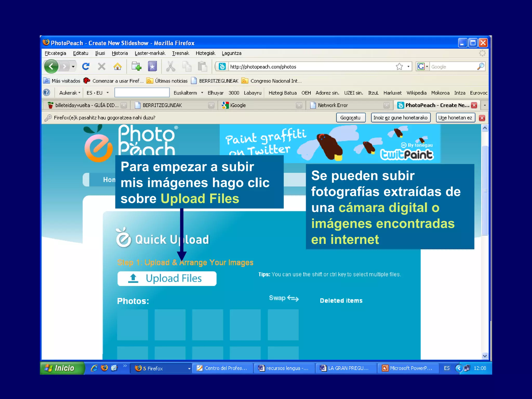Expand the Aukerak dropdown
The height and width of the screenshot is (399, 532).
(x=70, y=93)
